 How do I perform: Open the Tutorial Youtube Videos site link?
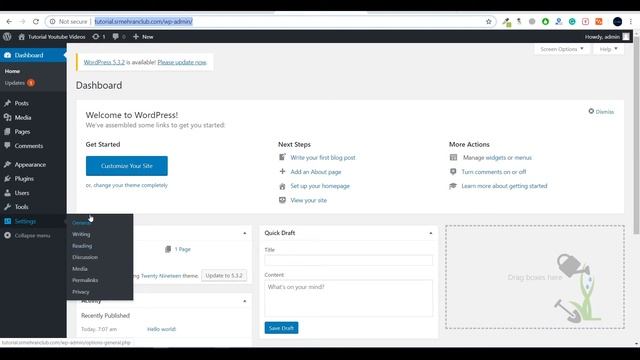52,37
